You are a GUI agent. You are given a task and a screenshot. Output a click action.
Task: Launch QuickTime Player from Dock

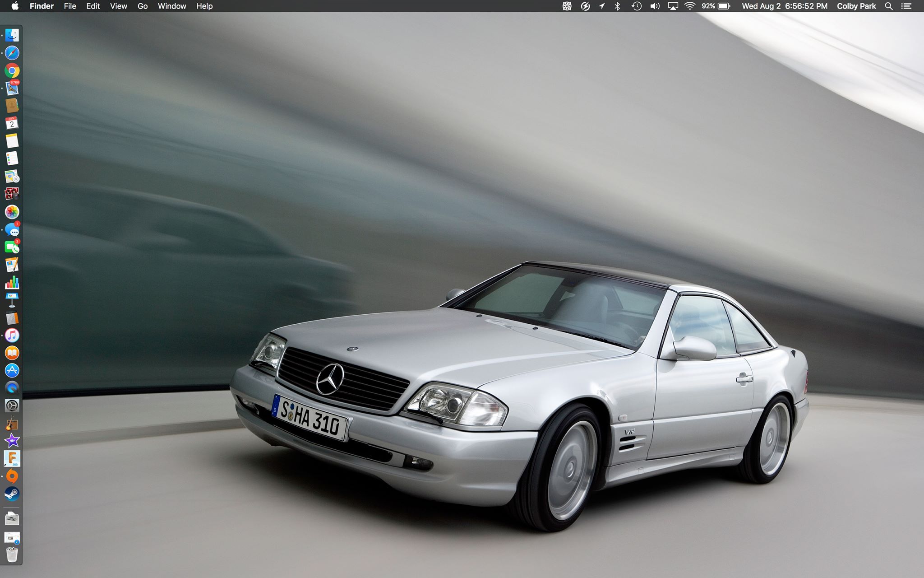12,388
